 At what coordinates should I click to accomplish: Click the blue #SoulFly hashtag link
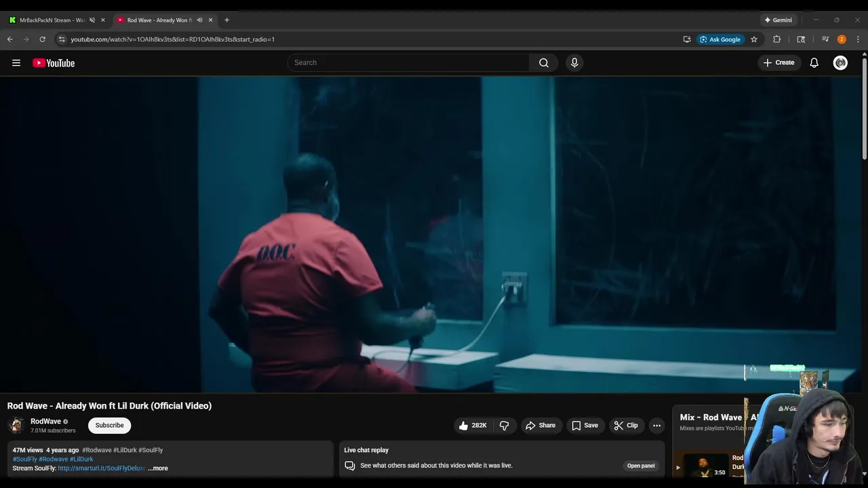pos(25,459)
